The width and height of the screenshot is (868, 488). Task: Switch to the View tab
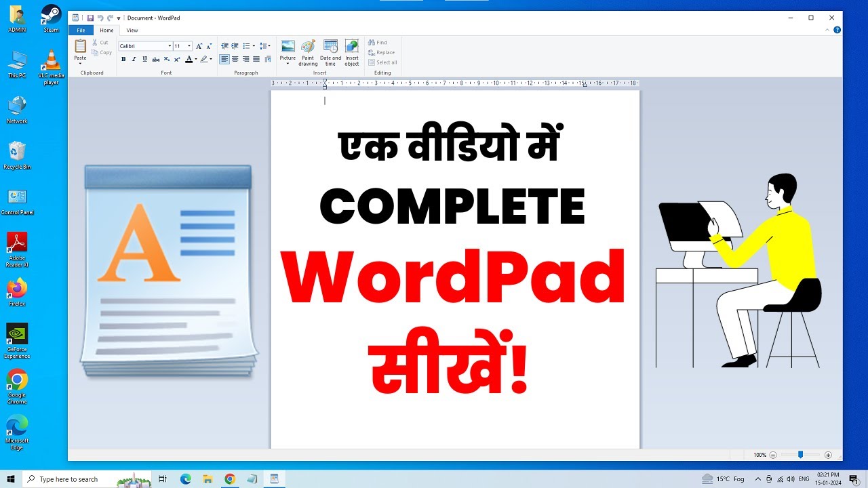pos(132,30)
